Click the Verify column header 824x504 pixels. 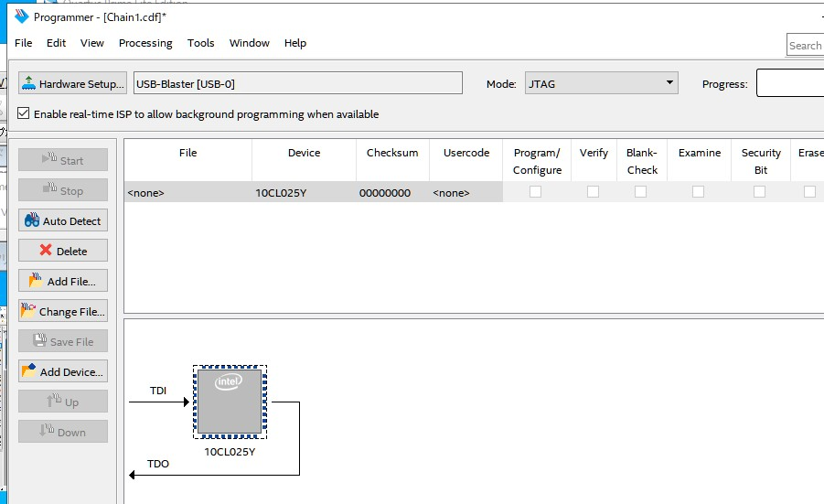pyautogui.click(x=594, y=160)
